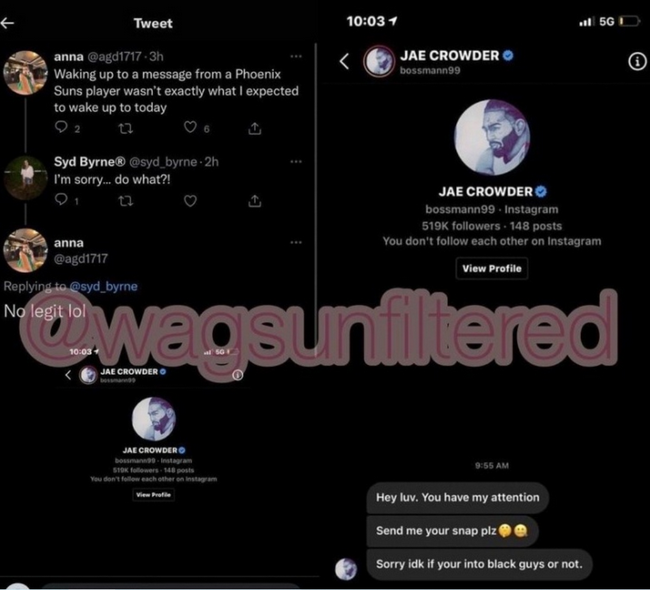650x590 pixels.
Task: Tap the View Profile button in the large chat
Action: (x=492, y=268)
